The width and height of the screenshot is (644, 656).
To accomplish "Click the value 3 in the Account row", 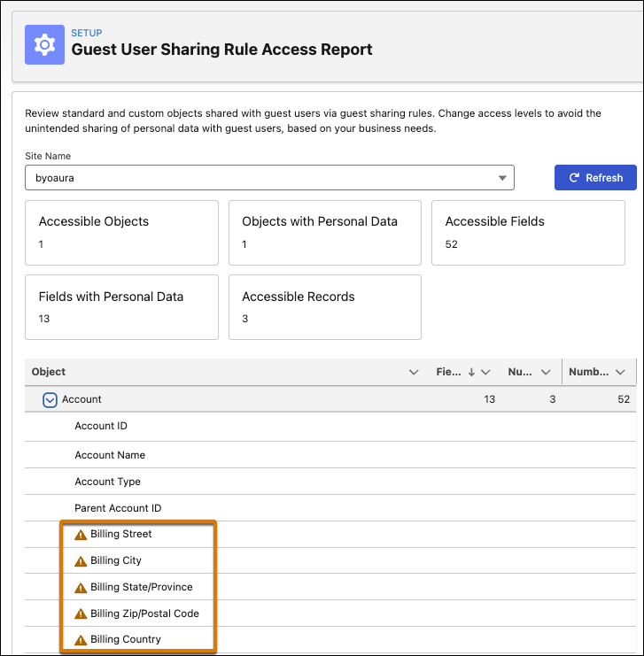I will pyautogui.click(x=553, y=399).
